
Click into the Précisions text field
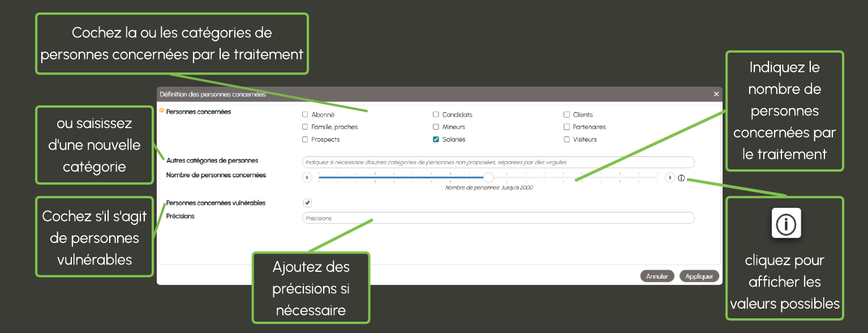498,218
